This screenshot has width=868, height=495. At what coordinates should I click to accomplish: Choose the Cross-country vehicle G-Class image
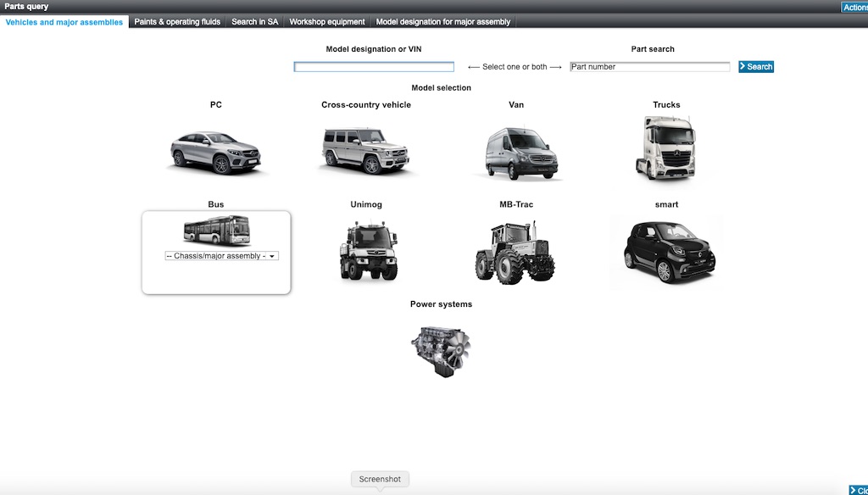(x=365, y=150)
